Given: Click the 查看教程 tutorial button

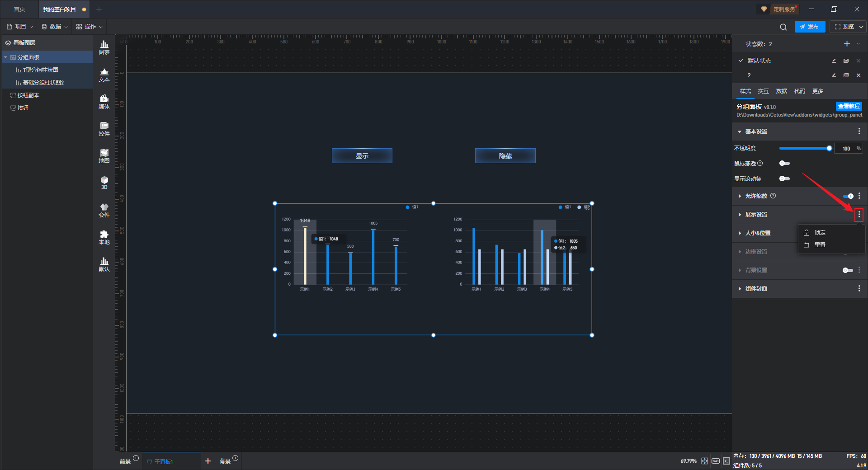Looking at the screenshot, I should [x=849, y=106].
